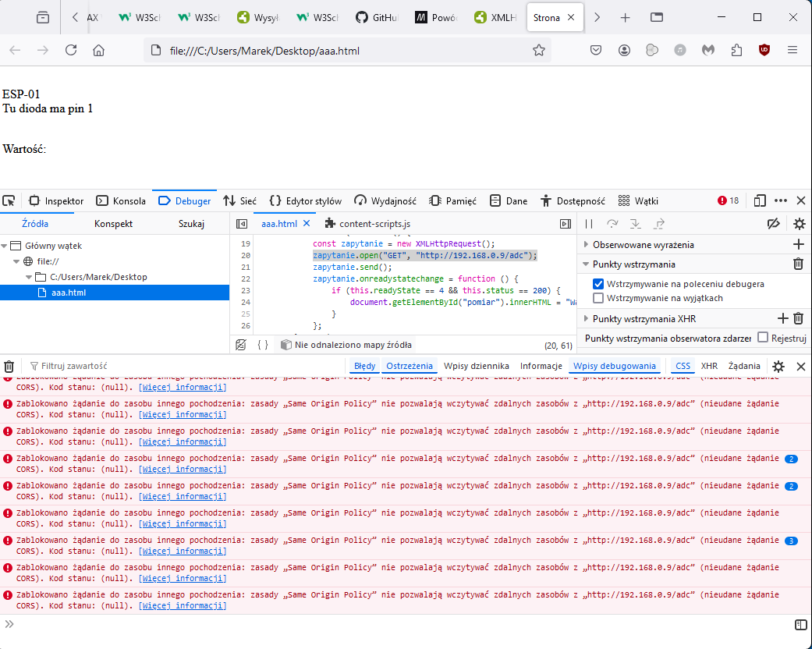812x649 pixels.
Task: Reload the current page
Action: [71, 50]
